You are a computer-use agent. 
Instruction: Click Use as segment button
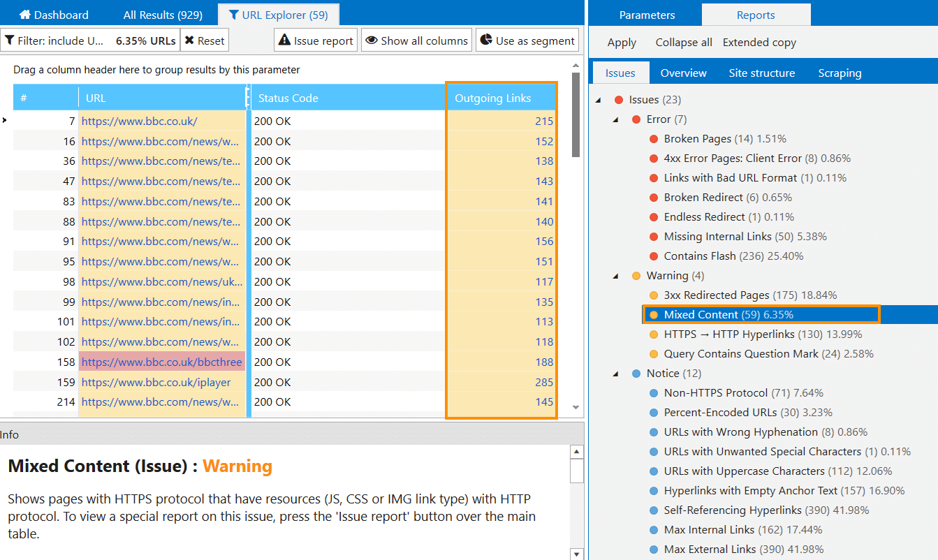(527, 40)
